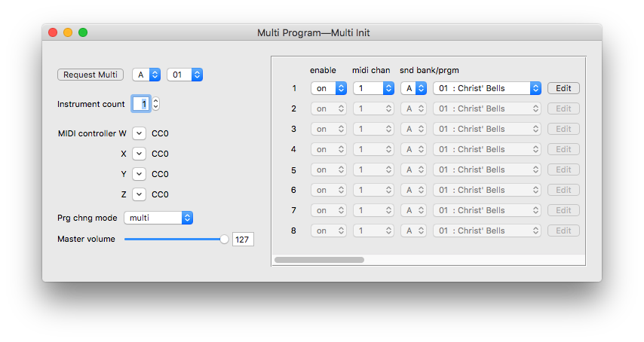Screen dimensions: 644x342
Task: Open the sound bank A popup for instrument 1
Action: click(x=413, y=88)
